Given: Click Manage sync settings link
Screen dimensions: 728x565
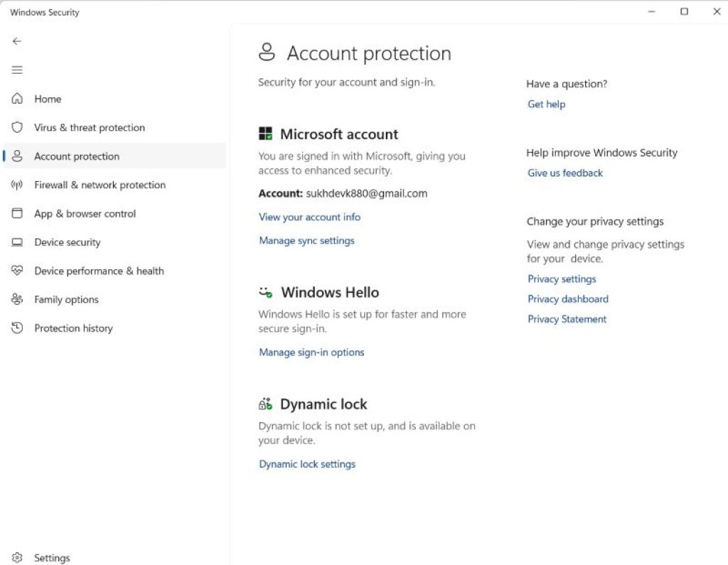Looking at the screenshot, I should tap(307, 240).
